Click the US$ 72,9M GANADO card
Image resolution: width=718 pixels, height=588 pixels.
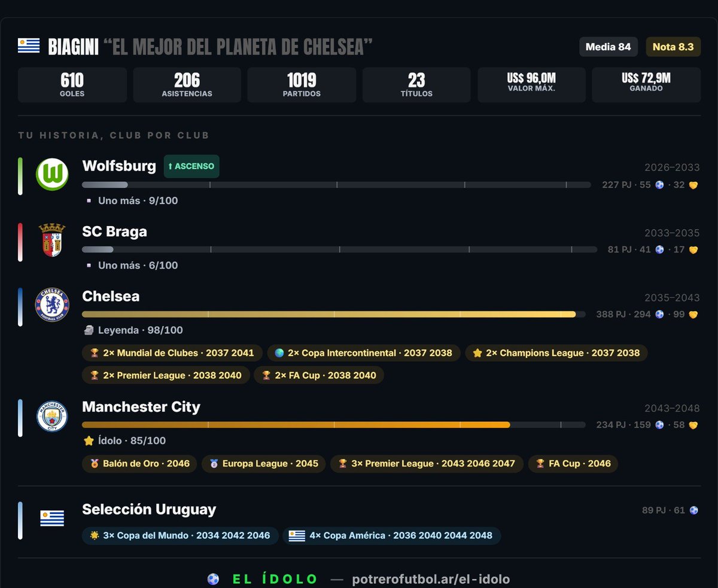646,85
